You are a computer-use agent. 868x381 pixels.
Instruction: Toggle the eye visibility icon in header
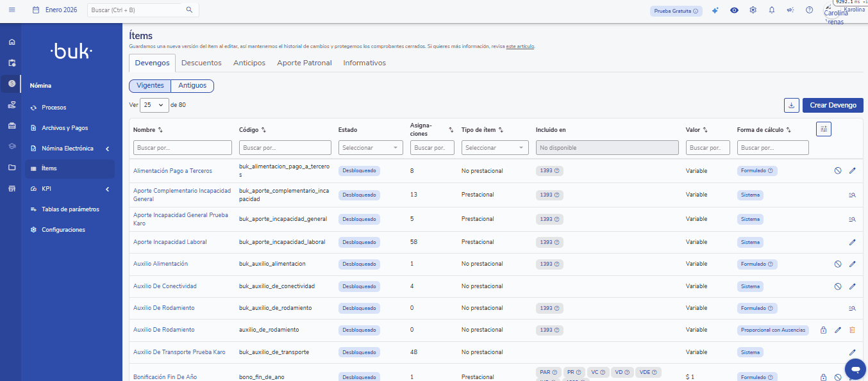coord(734,10)
